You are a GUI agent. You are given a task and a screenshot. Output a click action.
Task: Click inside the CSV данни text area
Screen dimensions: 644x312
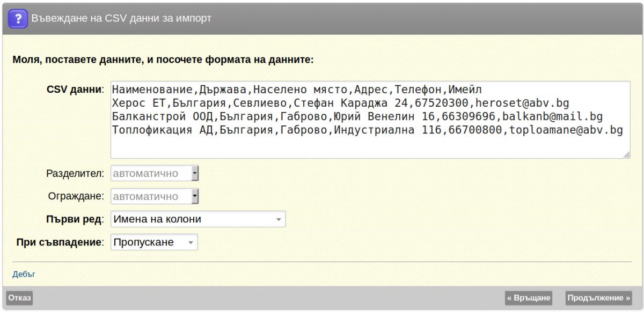tap(370, 120)
